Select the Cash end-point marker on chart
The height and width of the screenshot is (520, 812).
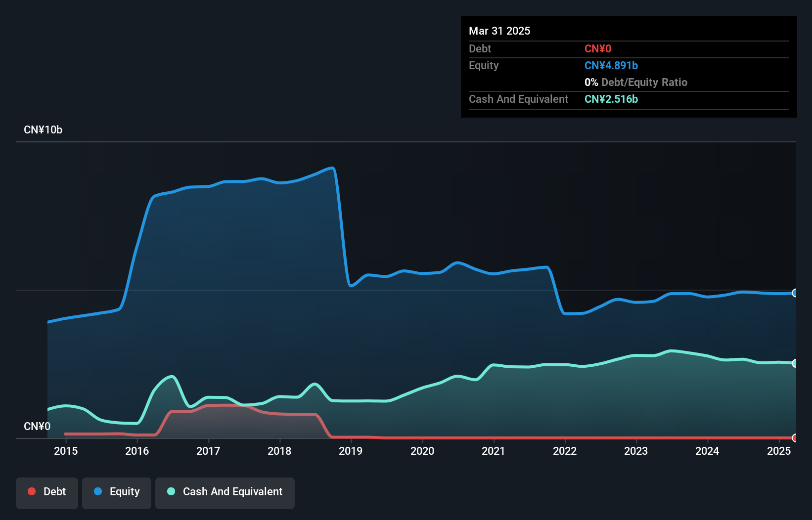[x=795, y=363]
